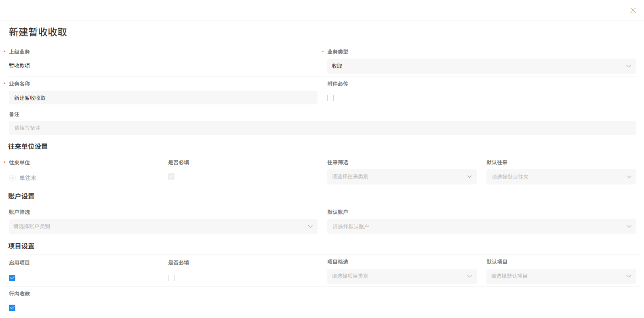Click chevron arrow in 账户筛选 selector
644x318 pixels.
point(310,227)
